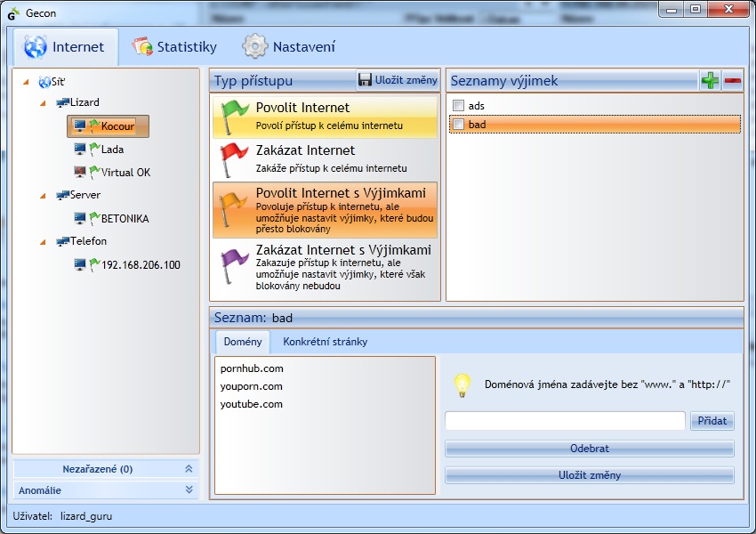Click the red flag for Zakázat Internet
Viewport: 756px width, 534px height.
pyautogui.click(x=233, y=159)
